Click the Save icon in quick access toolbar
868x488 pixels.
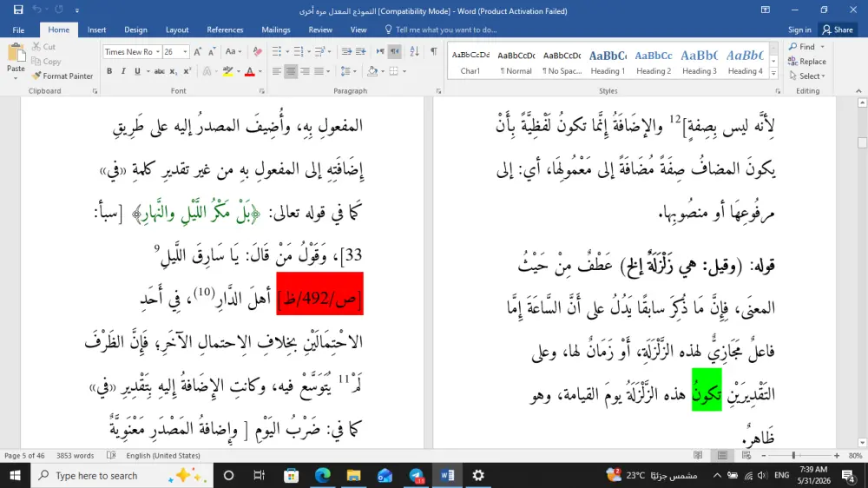(x=18, y=10)
